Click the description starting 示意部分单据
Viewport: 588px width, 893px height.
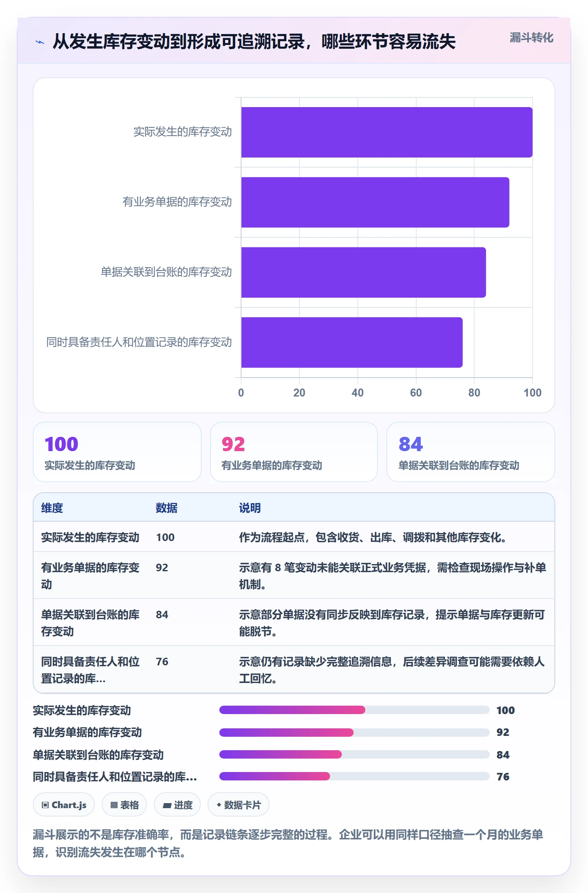pos(392,622)
